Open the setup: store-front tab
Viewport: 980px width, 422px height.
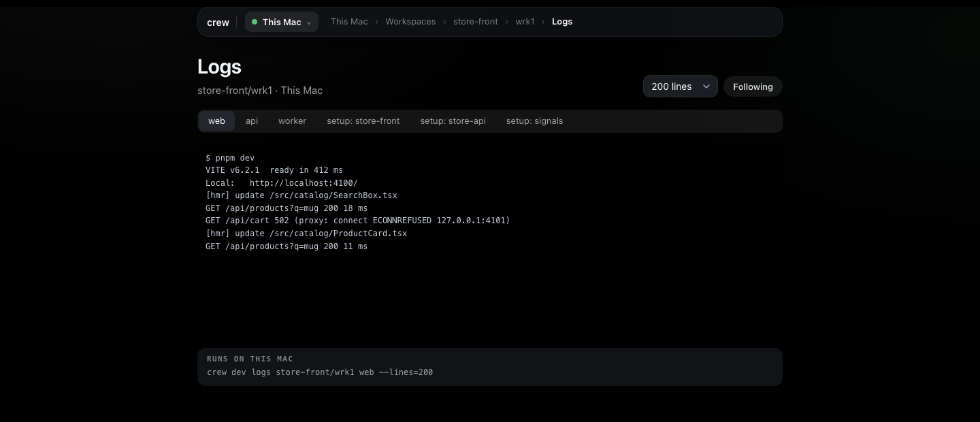363,121
